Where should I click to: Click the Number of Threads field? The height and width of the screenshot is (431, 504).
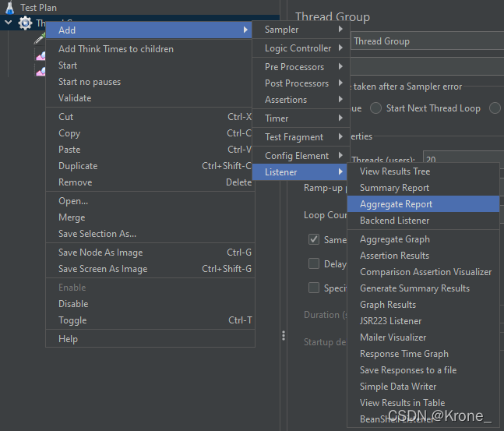[463, 157]
